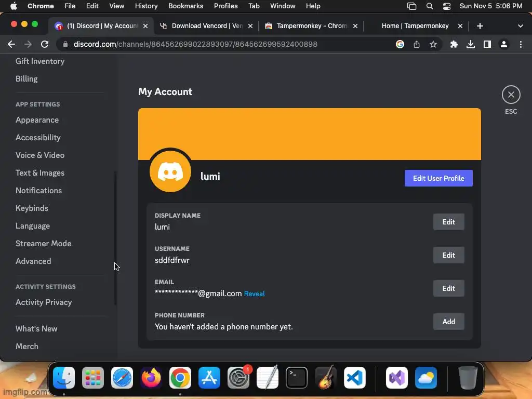Add a phone number

coord(448,322)
